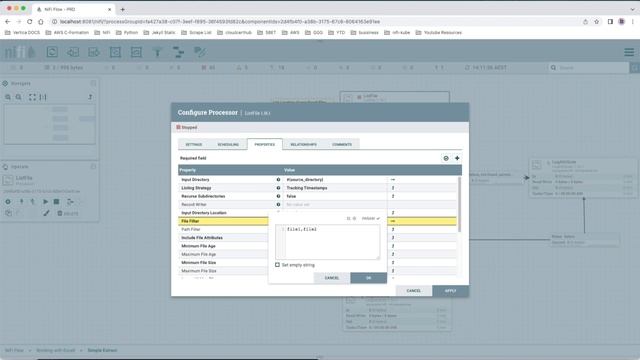Set actual size view in Navigate panel
This screenshot has height=360, width=640.
coord(43,97)
